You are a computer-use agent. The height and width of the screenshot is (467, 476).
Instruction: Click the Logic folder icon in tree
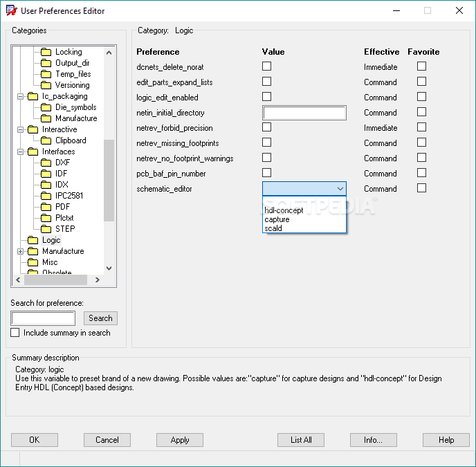pyautogui.click(x=33, y=240)
